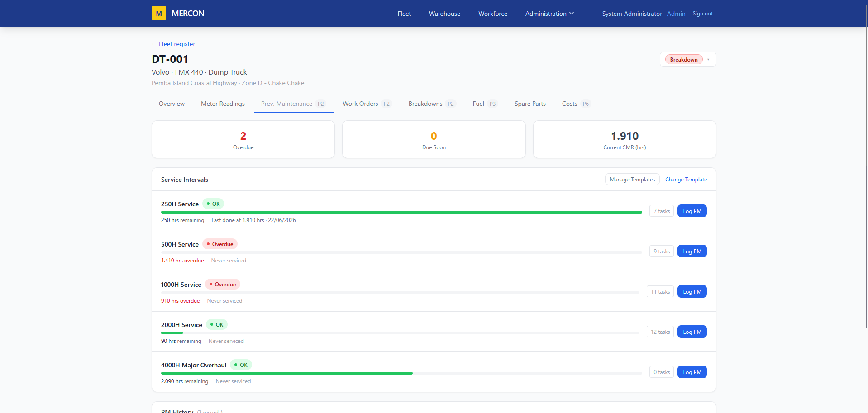This screenshot has height=413, width=868.
Task: Open the Work Orders tab
Action: tap(367, 104)
